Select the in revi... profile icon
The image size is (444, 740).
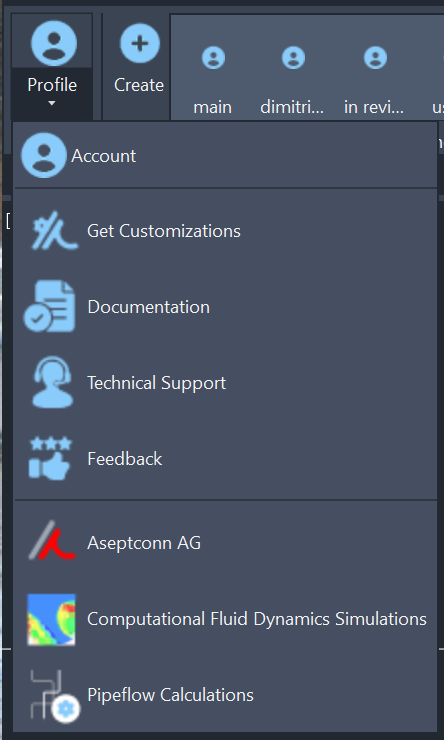point(376,58)
